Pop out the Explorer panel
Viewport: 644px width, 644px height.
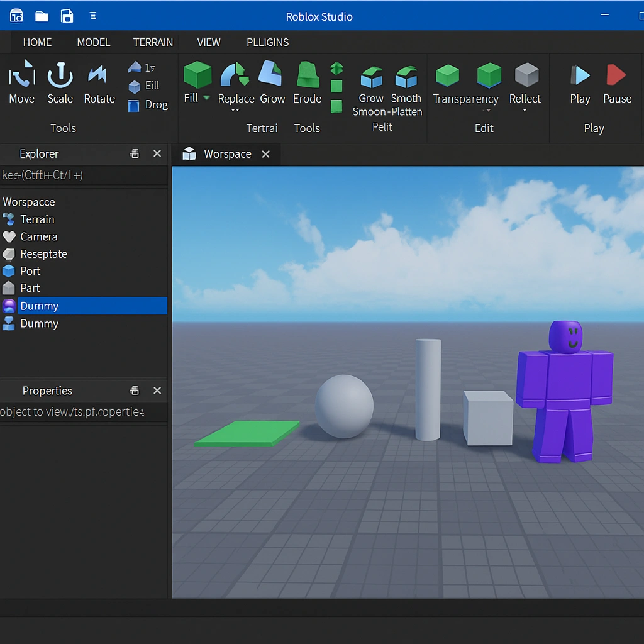(x=135, y=153)
